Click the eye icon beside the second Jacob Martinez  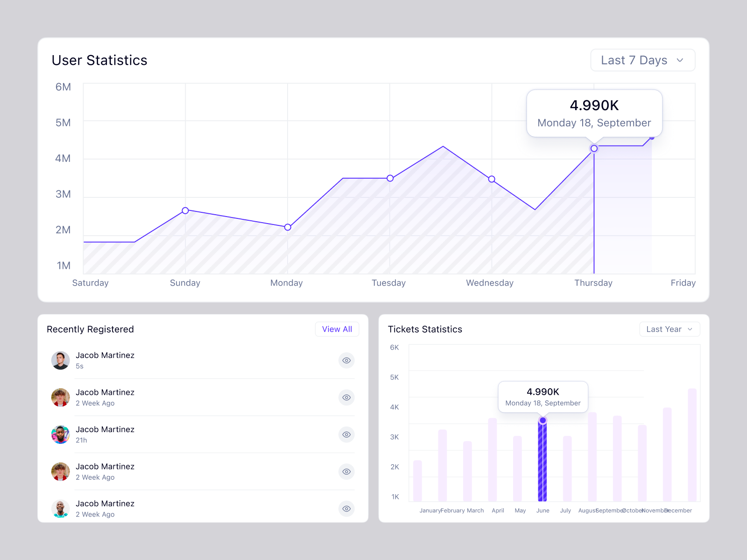(x=346, y=397)
